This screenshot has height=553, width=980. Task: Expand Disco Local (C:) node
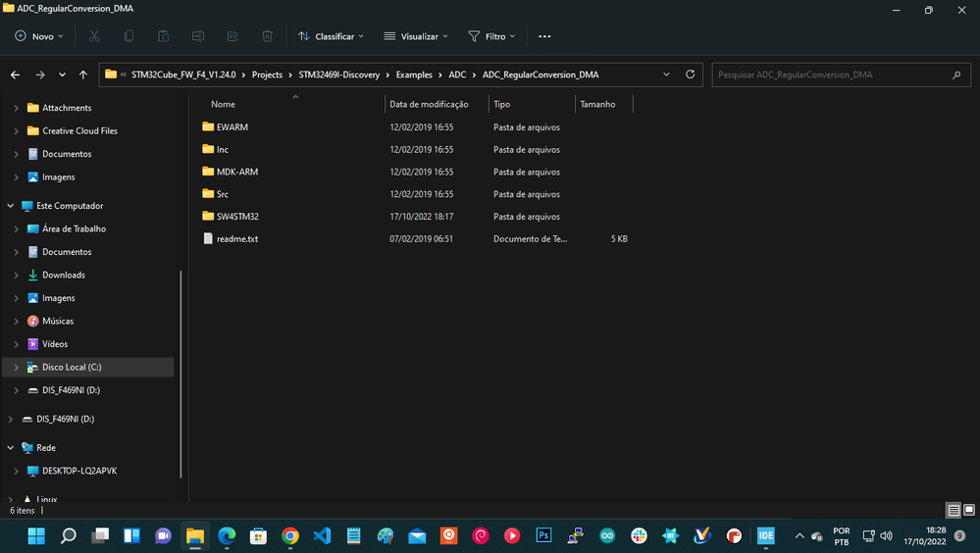coord(17,368)
